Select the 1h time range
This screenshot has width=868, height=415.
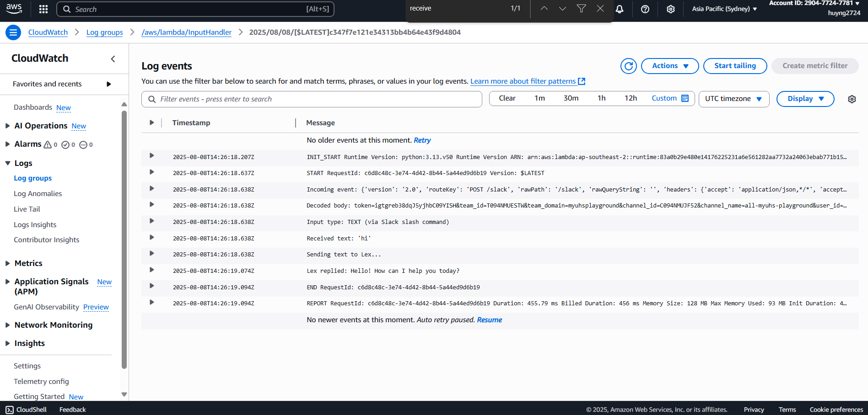click(x=602, y=98)
